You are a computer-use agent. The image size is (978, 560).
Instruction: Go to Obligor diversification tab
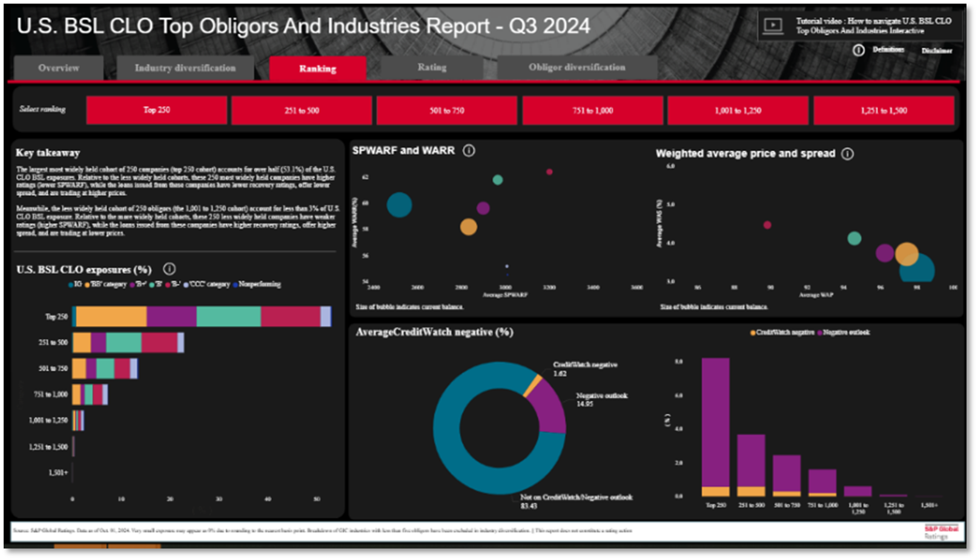[577, 67]
